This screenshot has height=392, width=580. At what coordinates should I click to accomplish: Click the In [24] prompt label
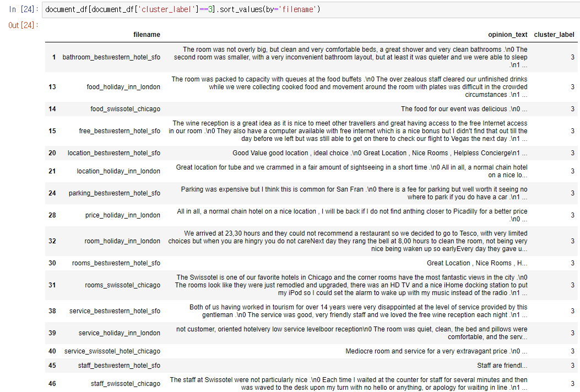pos(23,9)
